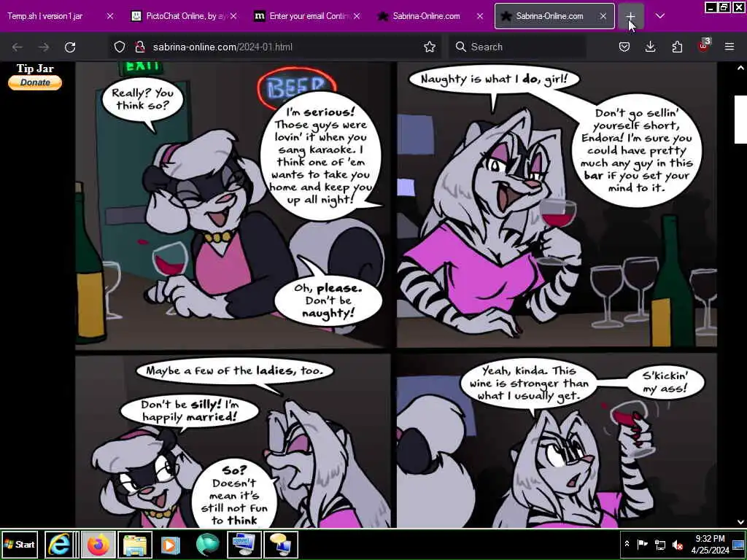Close the Enter your email tab
The height and width of the screenshot is (560, 747).
click(357, 16)
